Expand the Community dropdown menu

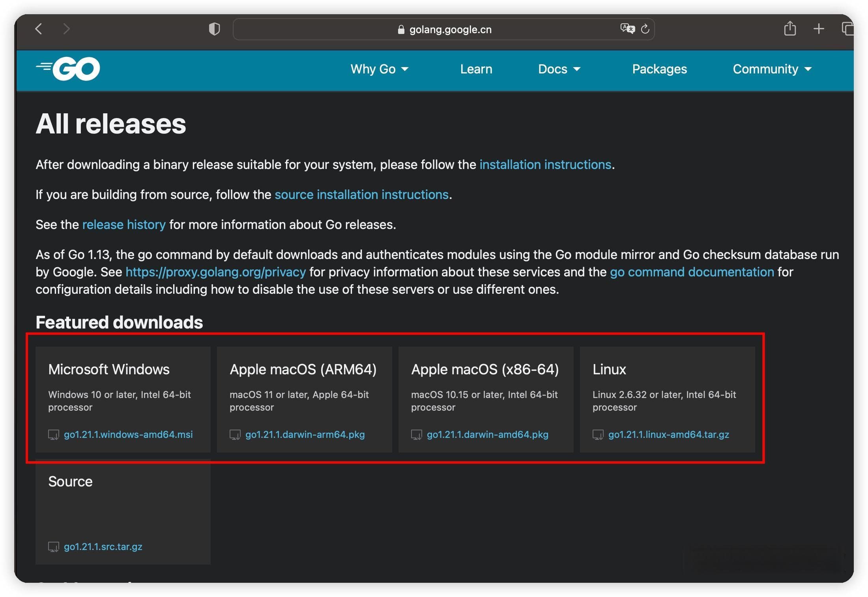click(x=773, y=69)
